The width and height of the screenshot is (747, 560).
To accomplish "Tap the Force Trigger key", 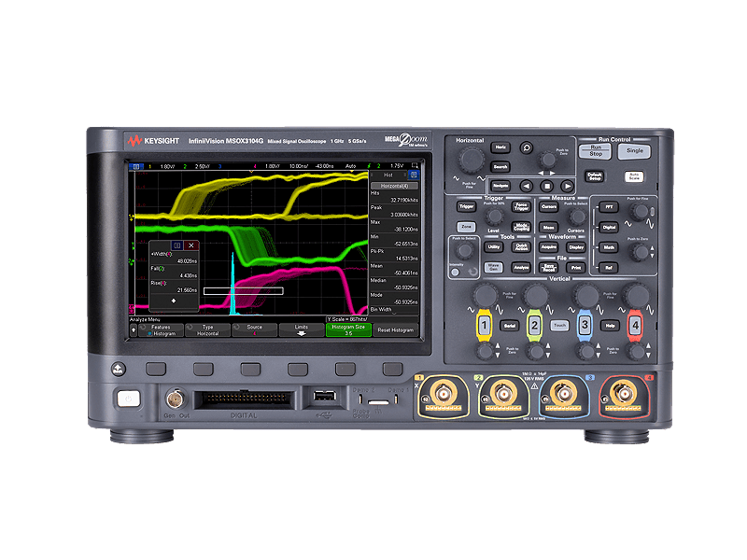I will [x=521, y=206].
